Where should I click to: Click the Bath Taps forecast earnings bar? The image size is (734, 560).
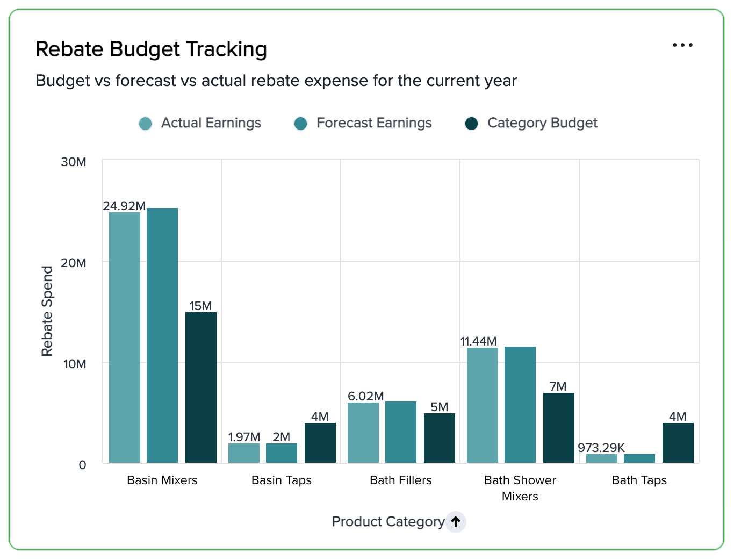639,460
